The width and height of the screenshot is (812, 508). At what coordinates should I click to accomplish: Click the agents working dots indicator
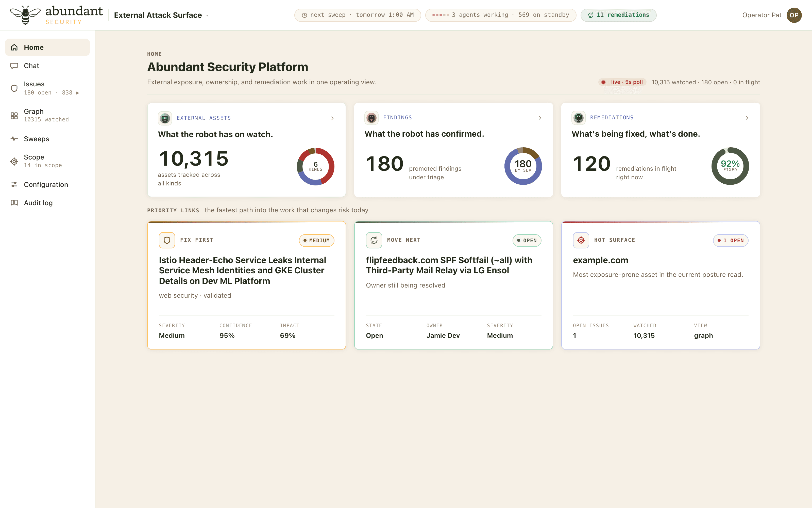pyautogui.click(x=440, y=15)
